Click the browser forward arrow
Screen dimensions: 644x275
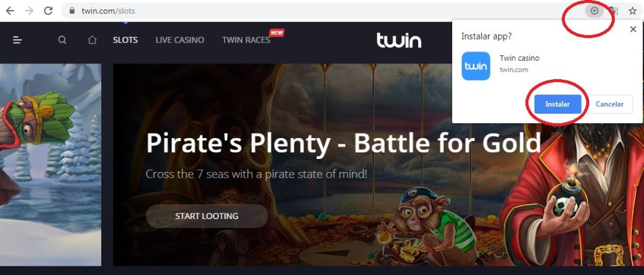pos(29,11)
